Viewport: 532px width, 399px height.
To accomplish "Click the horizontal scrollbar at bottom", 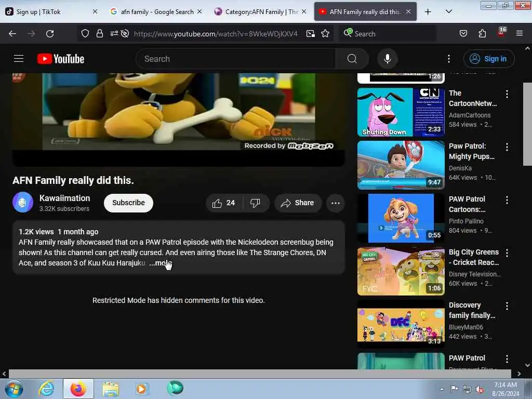I will pyautogui.click(x=260, y=374).
